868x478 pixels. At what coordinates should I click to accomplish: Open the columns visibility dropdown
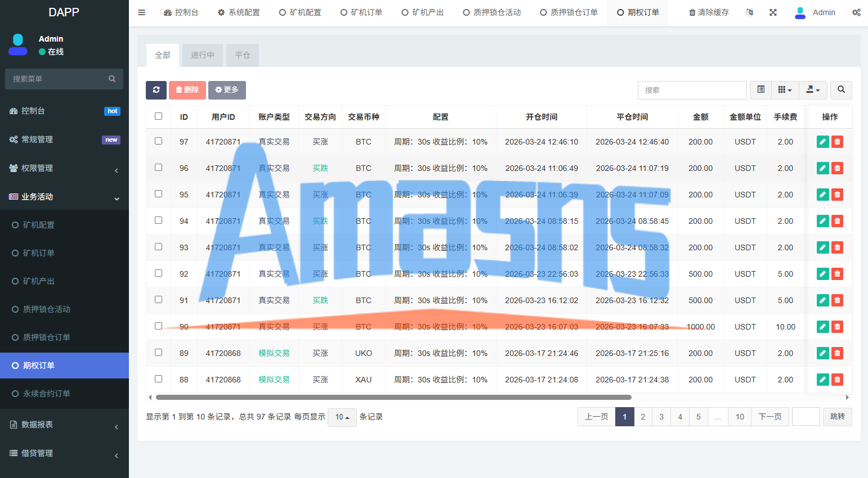[785, 90]
